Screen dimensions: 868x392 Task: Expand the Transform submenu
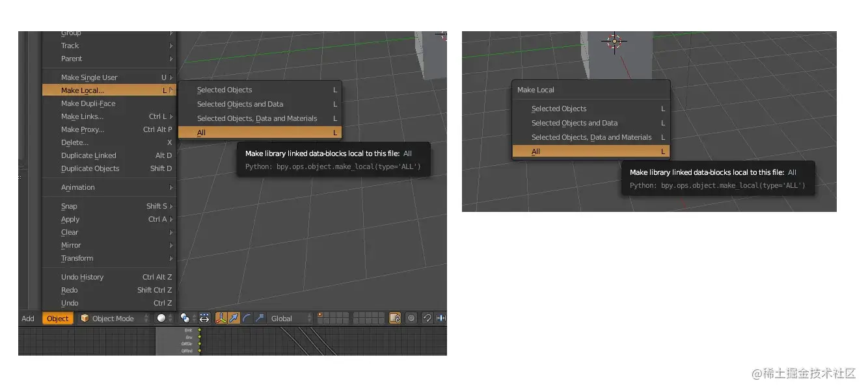click(x=109, y=258)
